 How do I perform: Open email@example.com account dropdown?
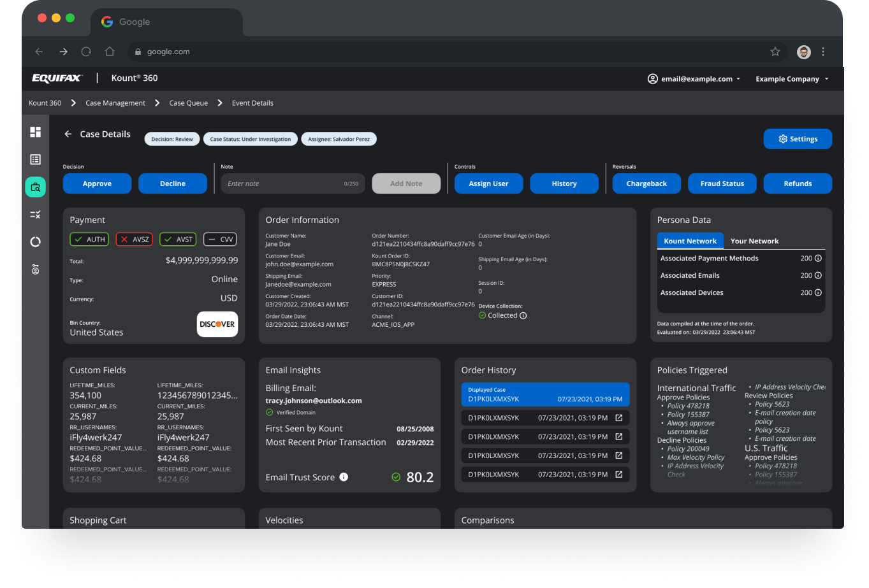[x=694, y=79]
